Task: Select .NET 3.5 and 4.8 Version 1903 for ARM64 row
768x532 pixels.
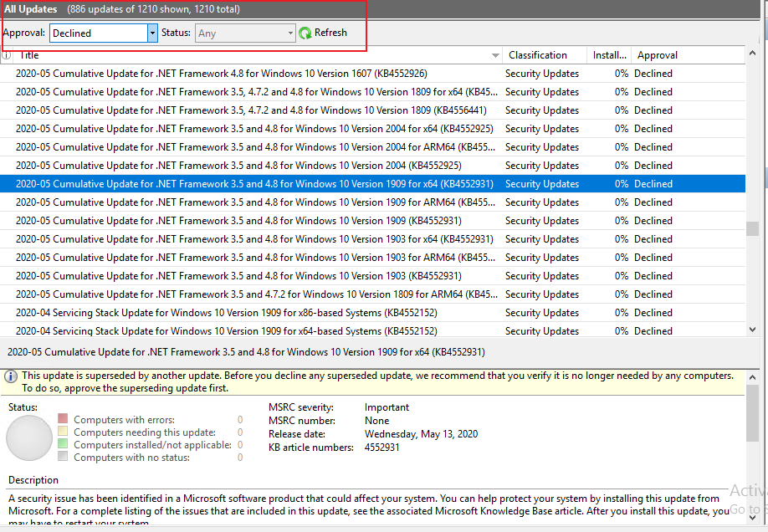Action: [373, 258]
